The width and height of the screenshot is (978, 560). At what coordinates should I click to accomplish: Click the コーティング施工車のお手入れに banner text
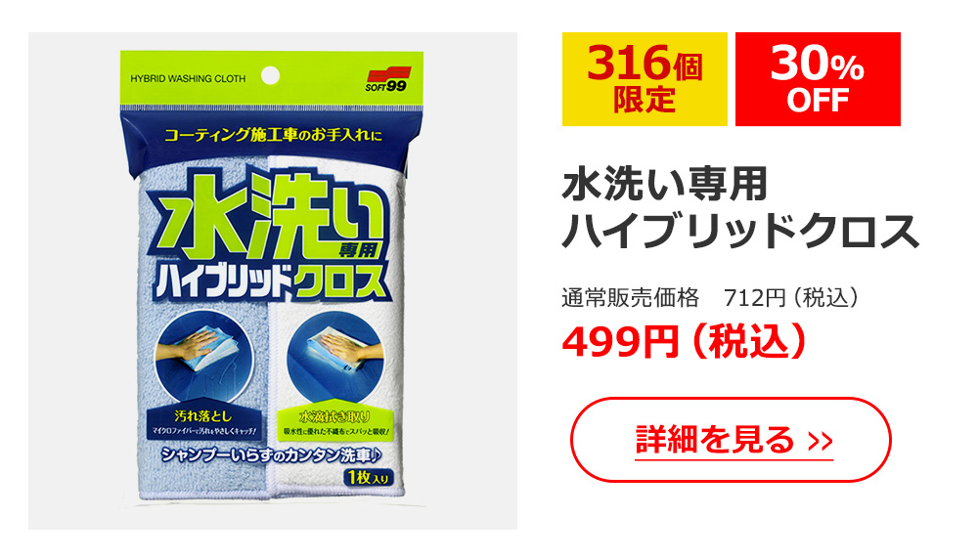tap(273, 135)
